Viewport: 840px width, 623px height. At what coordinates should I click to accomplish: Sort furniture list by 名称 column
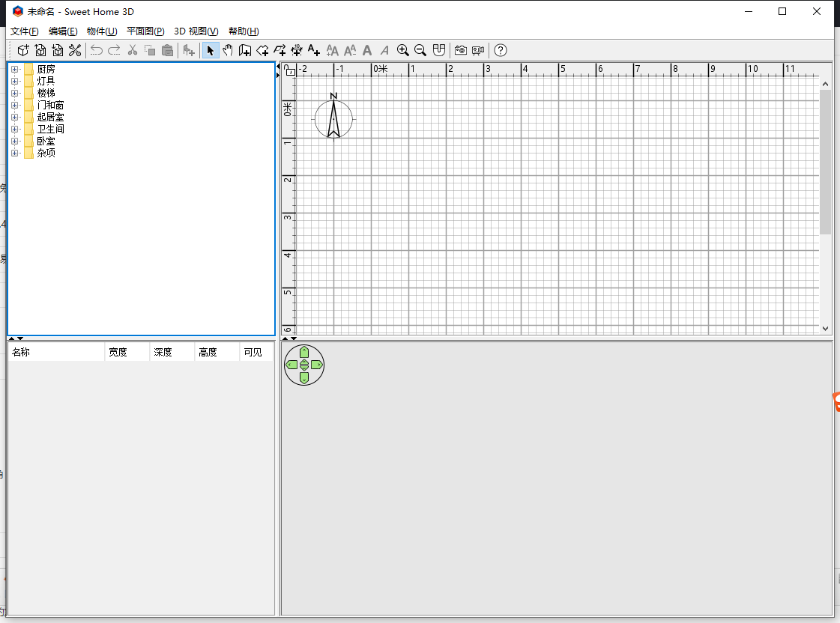tap(56, 352)
